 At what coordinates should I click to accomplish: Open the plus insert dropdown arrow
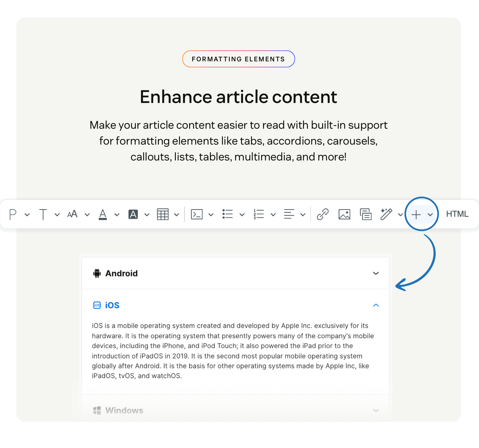pos(430,215)
